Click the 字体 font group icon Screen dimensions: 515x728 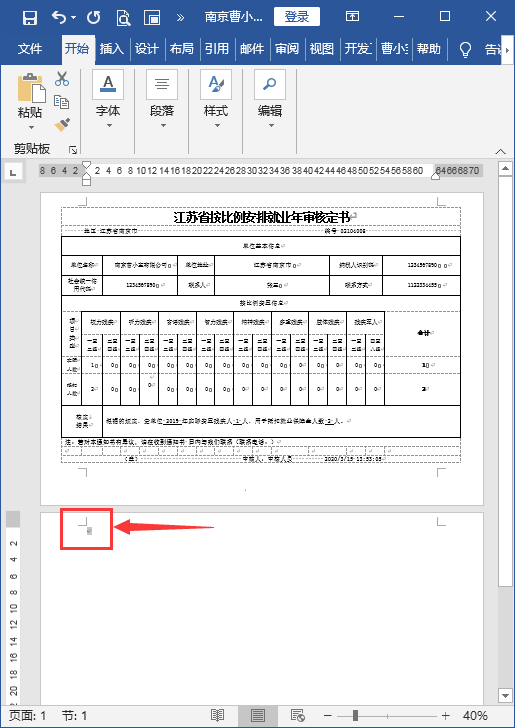[x=108, y=84]
